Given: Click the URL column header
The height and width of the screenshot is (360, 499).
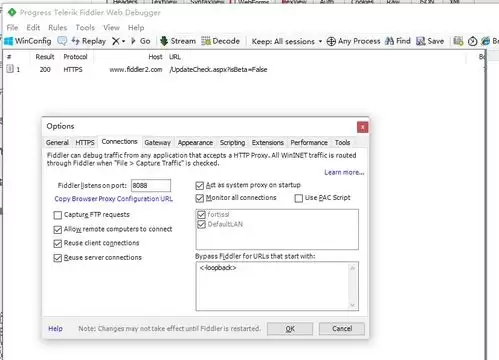Looking at the screenshot, I should tap(175, 57).
